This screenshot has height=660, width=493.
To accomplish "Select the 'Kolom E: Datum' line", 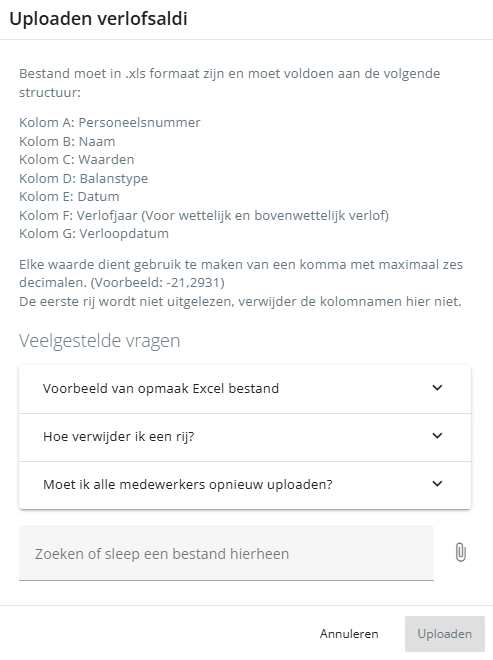I will pyautogui.click(x=69, y=197).
